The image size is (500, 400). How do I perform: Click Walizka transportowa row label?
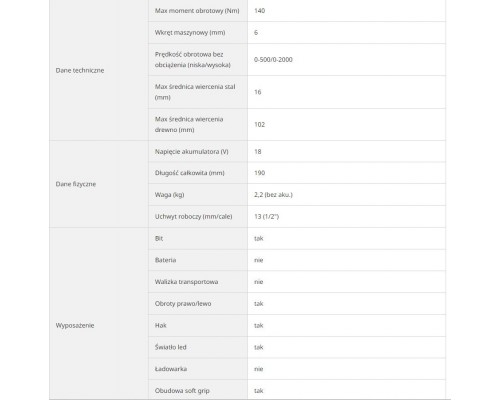[186, 282]
